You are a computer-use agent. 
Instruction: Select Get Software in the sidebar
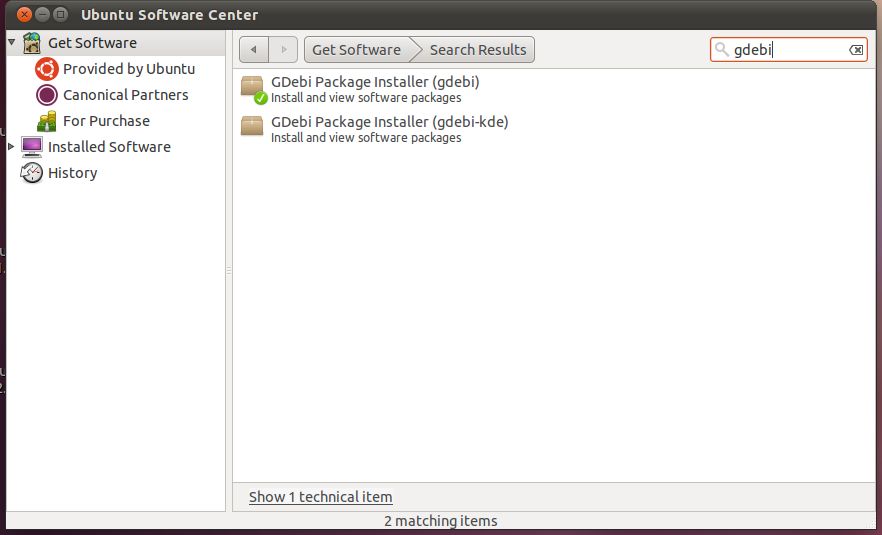(x=92, y=43)
